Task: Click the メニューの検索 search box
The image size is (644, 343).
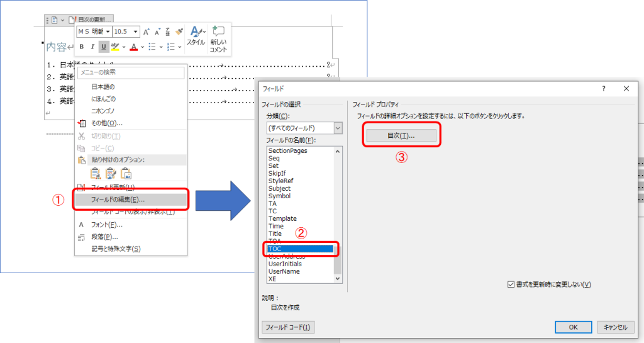Action: (131, 72)
